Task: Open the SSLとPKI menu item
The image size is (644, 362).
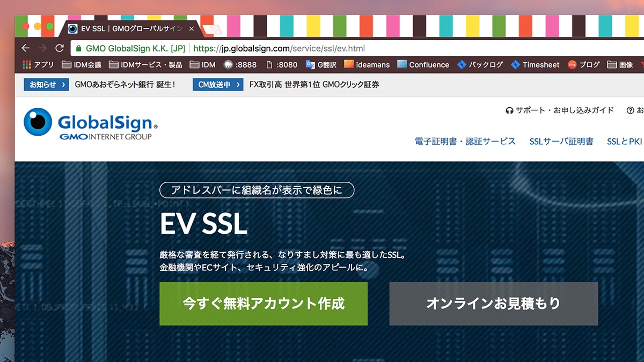Action: coord(624,141)
